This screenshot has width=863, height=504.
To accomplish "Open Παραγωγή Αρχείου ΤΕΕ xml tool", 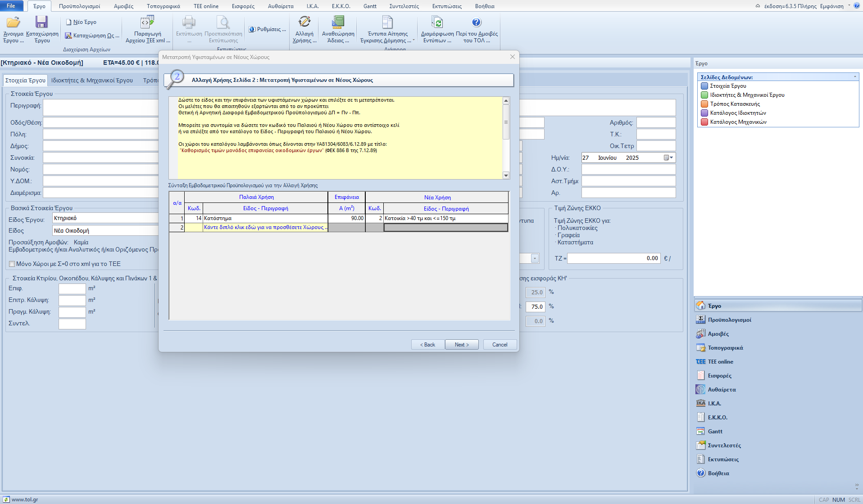I will point(147,22).
